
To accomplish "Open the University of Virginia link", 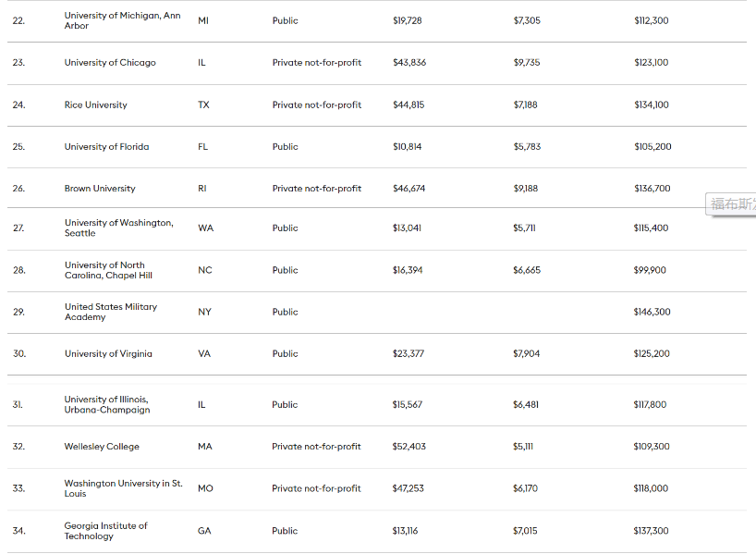I will (108, 354).
